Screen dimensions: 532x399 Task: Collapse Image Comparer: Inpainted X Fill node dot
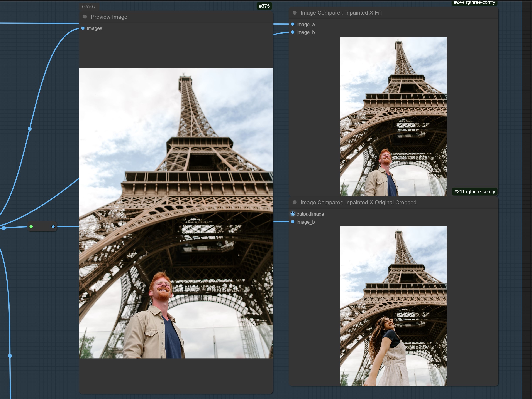[295, 13]
